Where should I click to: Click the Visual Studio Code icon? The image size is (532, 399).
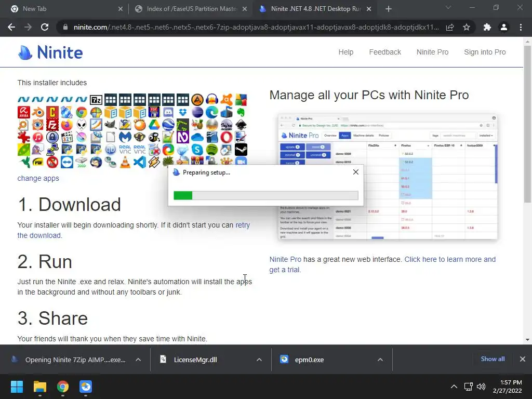coord(139,162)
